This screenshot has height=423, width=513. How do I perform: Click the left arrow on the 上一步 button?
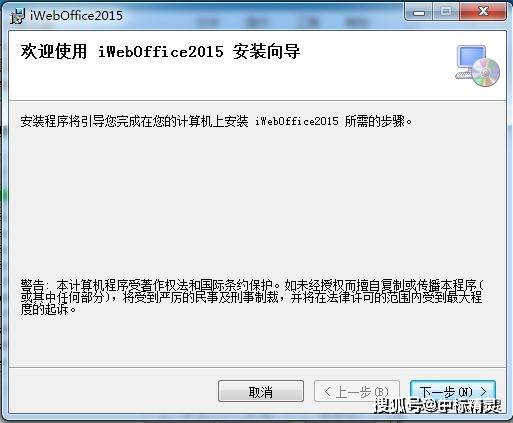pyautogui.click(x=328, y=391)
